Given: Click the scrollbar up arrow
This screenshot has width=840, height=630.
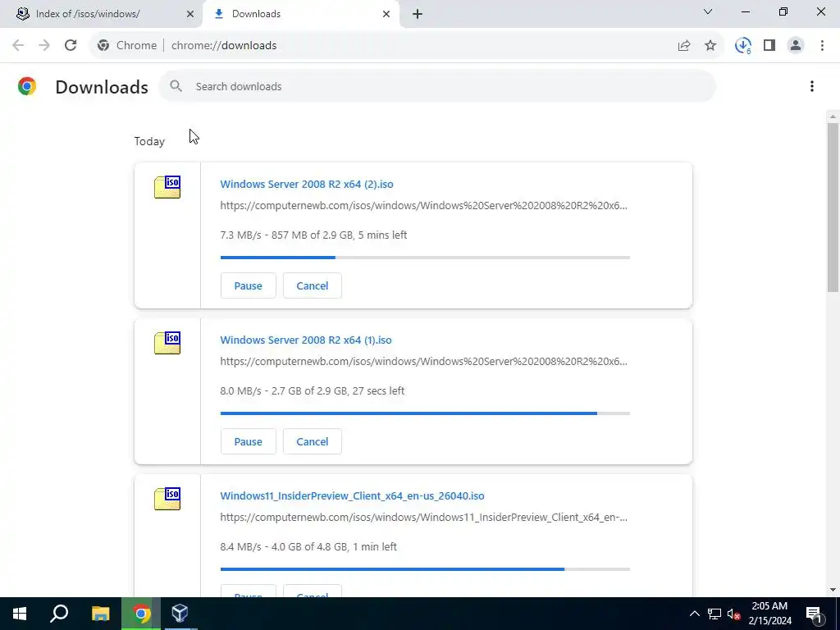Looking at the screenshot, I should (x=833, y=116).
